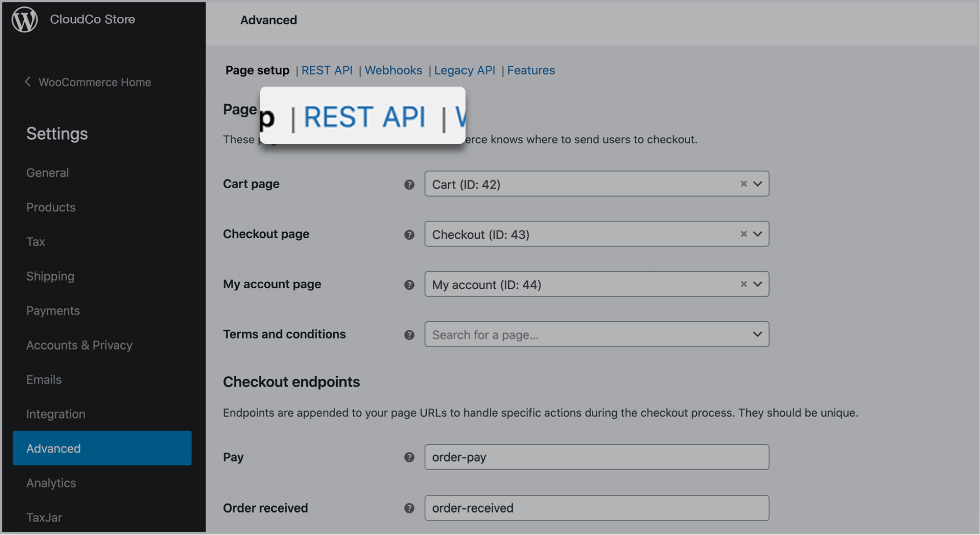Click help icon for Terms and conditions
The image size is (980, 535).
click(x=409, y=335)
